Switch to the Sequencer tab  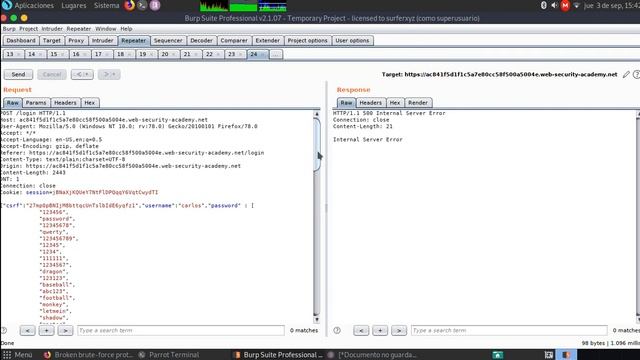pyautogui.click(x=168, y=40)
